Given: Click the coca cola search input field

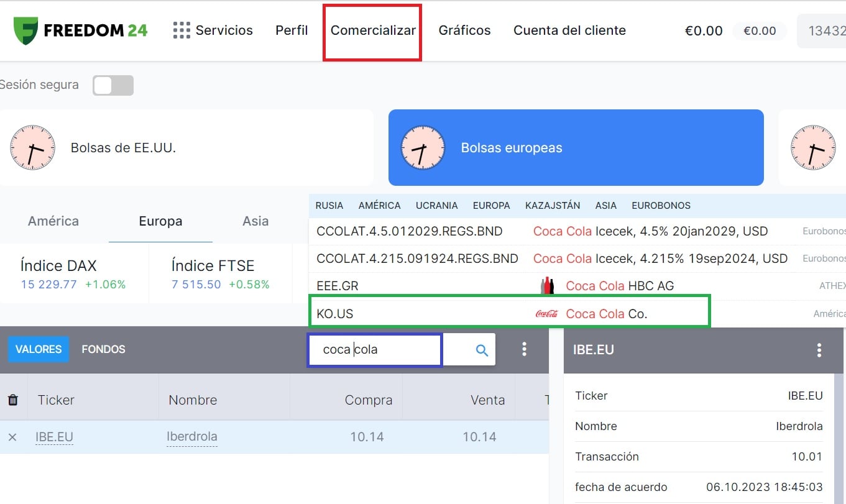Looking at the screenshot, I should click(x=375, y=350).
